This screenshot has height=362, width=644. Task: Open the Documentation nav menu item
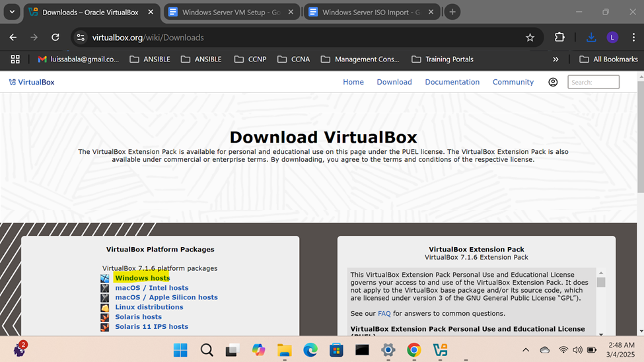click(452, 82)
